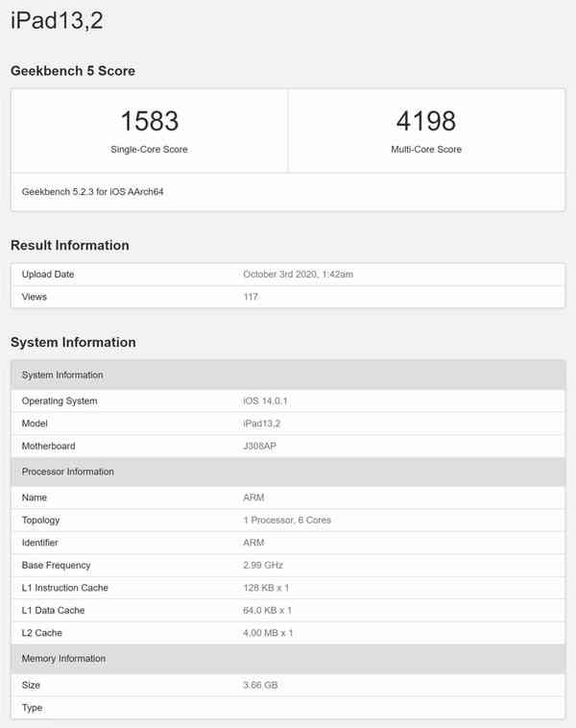Select the Geekbench 5 Score heading
576x728 pixels.
point(73,70)
